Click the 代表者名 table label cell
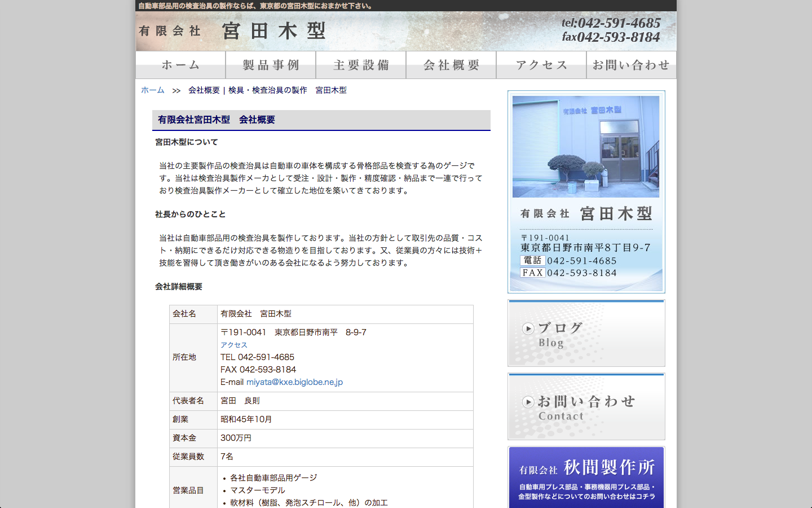This screenshot has width=812, height=508. click(x=193, y=401)
